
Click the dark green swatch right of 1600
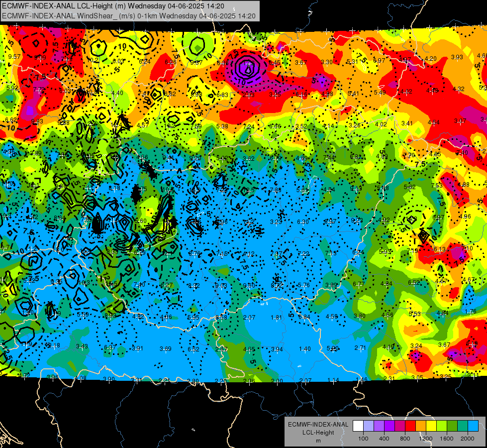[452, 426]
